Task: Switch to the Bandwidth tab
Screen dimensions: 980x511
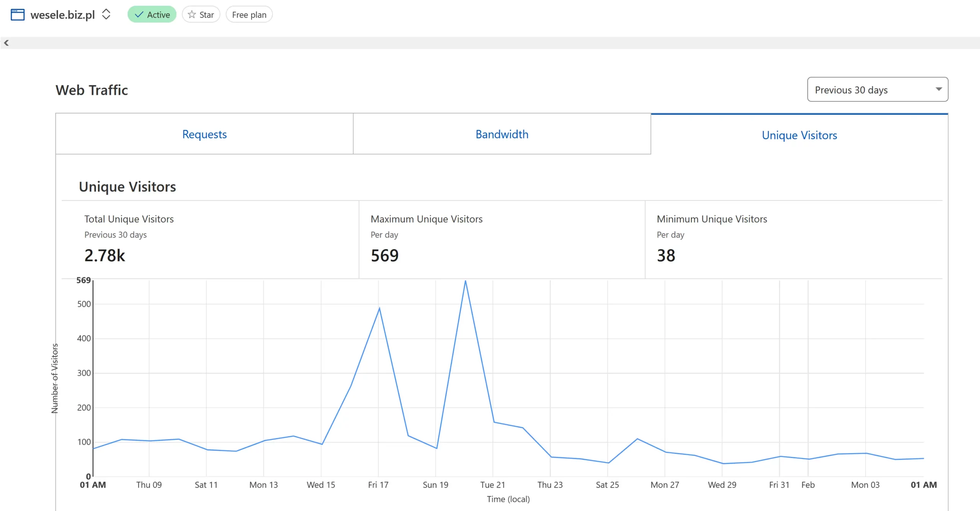Action: tap(502, 134)
